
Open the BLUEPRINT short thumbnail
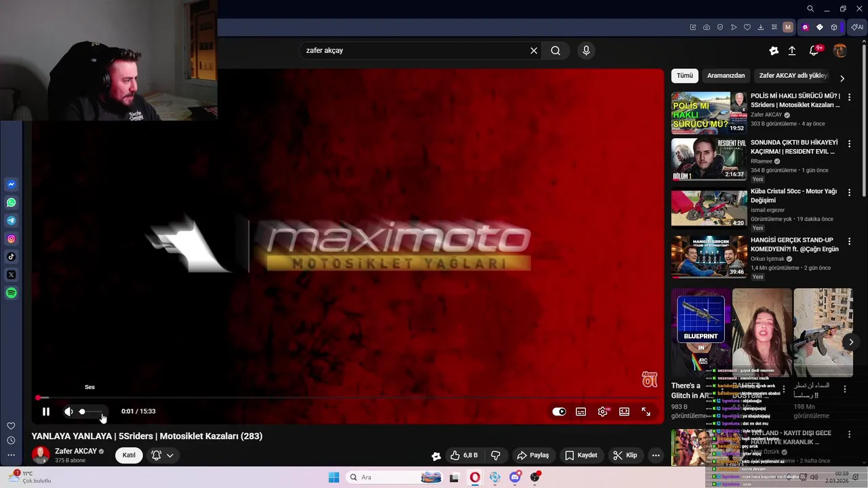pyautogui.click(x=701, y=332)
